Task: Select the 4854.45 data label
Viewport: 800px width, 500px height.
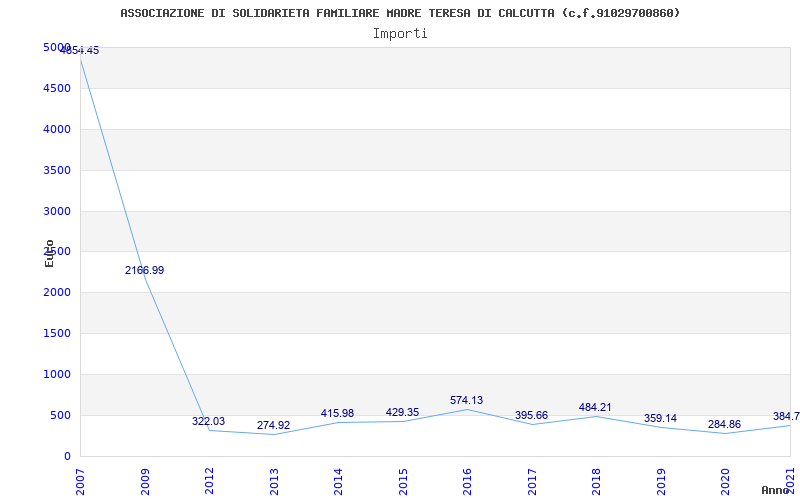Action: 80,51
